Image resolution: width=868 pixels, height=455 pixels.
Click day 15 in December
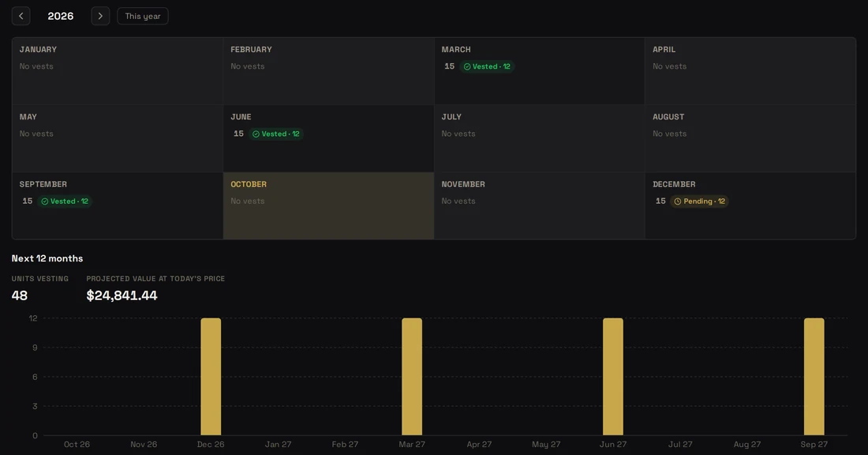[660, 201]
